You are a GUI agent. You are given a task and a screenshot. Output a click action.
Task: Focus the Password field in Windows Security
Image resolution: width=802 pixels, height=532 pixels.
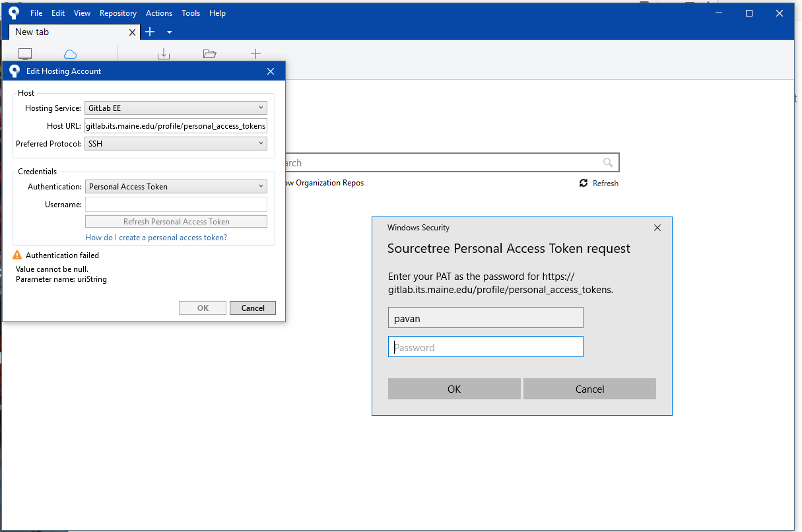[x=486, y=347]
